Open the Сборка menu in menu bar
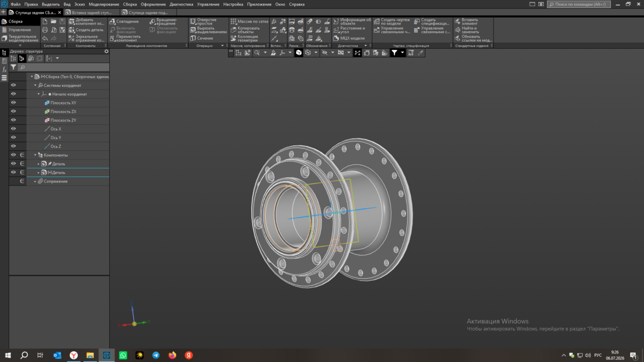Image resolution: width=644 pixels, height=362 pixels. click(130, 4)
